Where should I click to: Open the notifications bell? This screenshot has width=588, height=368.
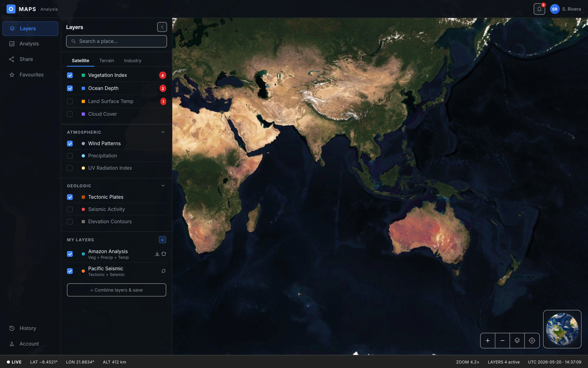point(539,9)
